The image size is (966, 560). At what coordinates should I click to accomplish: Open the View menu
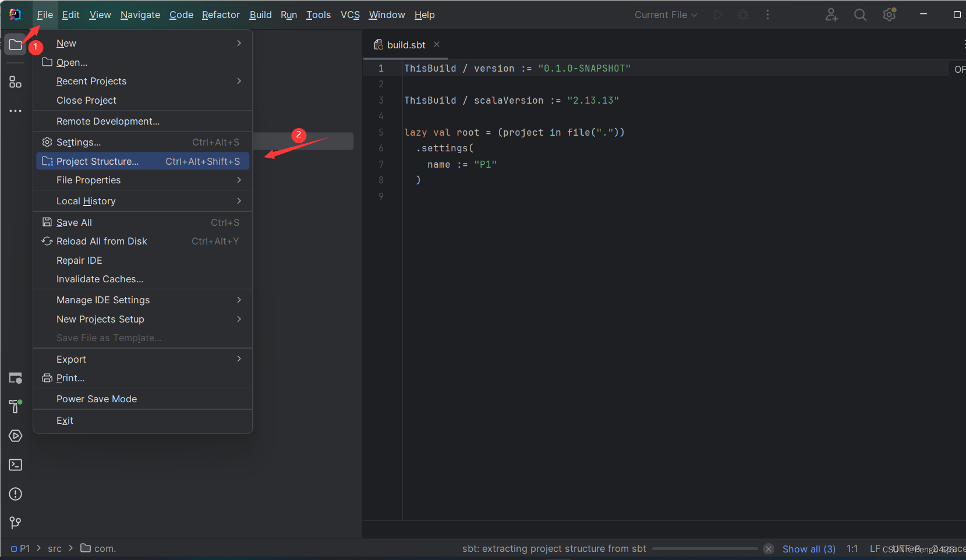click(100, 15)
